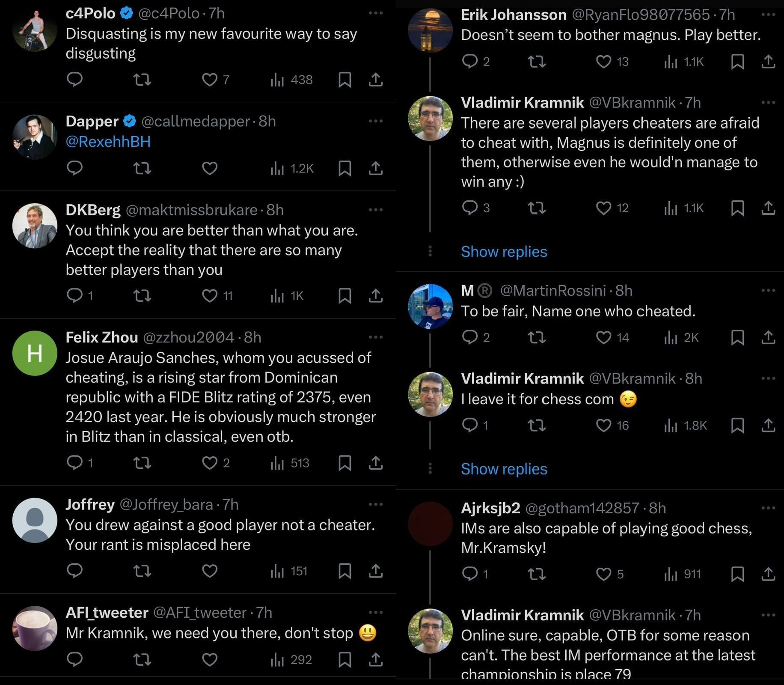Repost Joffrey's tweet
This screenshot has width=784, height=685.
[x=142, y=571]
